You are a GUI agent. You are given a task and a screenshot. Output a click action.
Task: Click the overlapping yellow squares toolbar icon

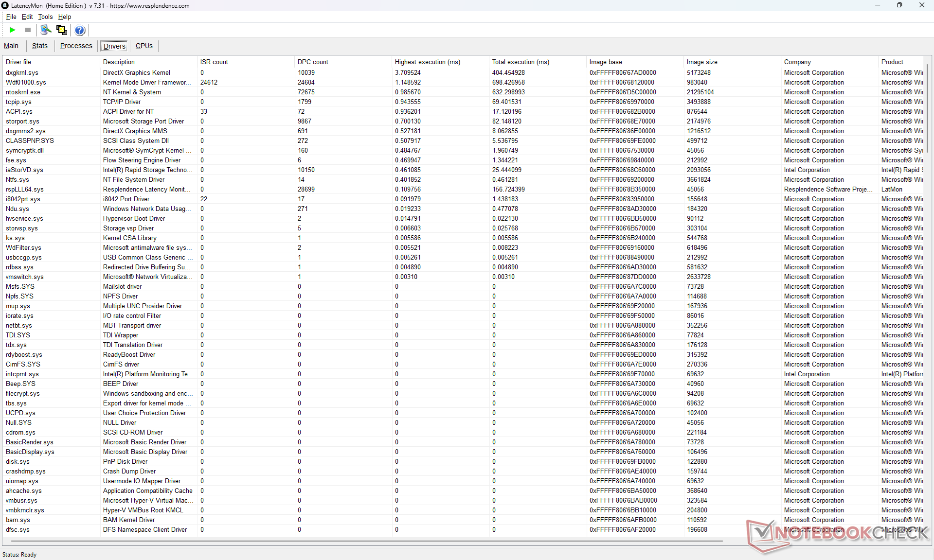click(x=62, y=30)
